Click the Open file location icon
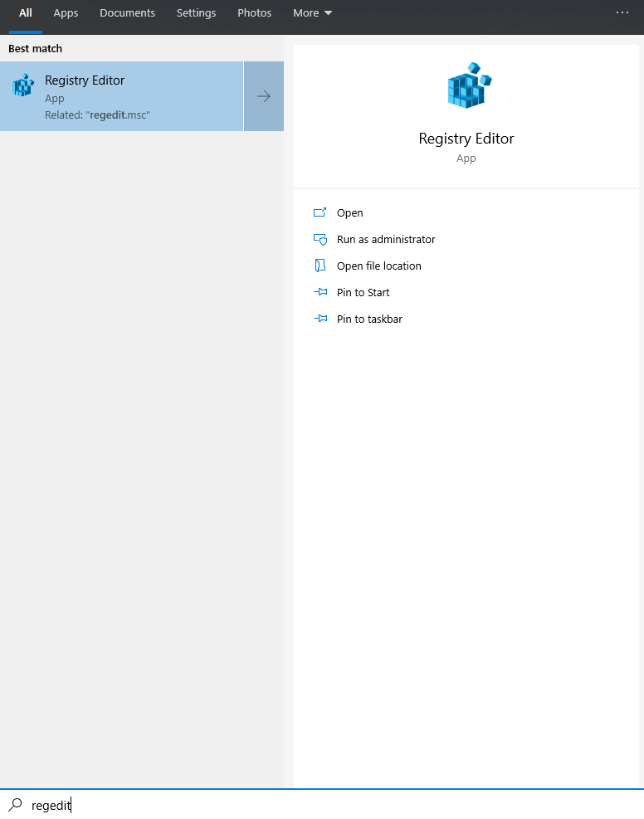644x819 pixels. click(x=320, y=266)
